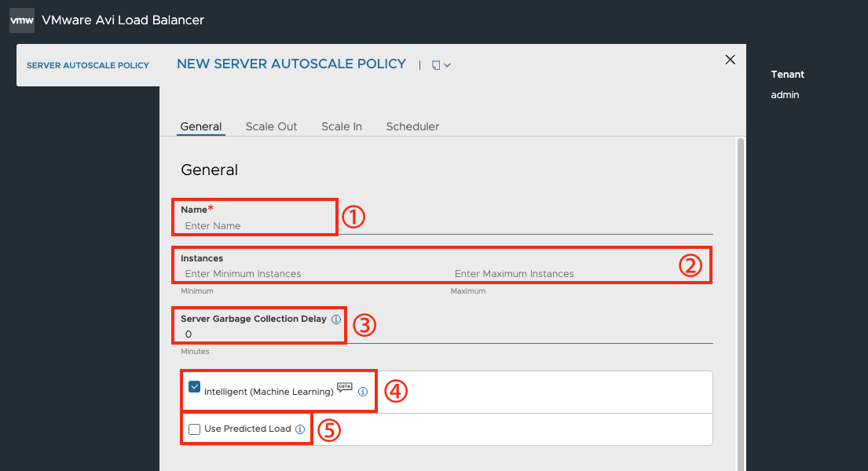Uncheck Intelligent (Machine Learning) checkbox
The width and height of the screenshot is (868, 471).
[194, 387]
